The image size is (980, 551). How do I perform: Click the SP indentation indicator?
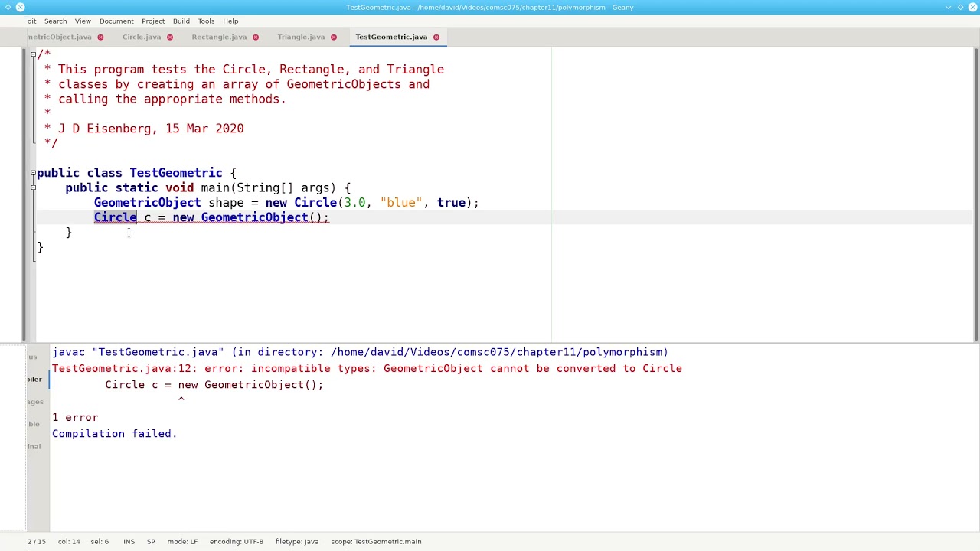(151, 541)
